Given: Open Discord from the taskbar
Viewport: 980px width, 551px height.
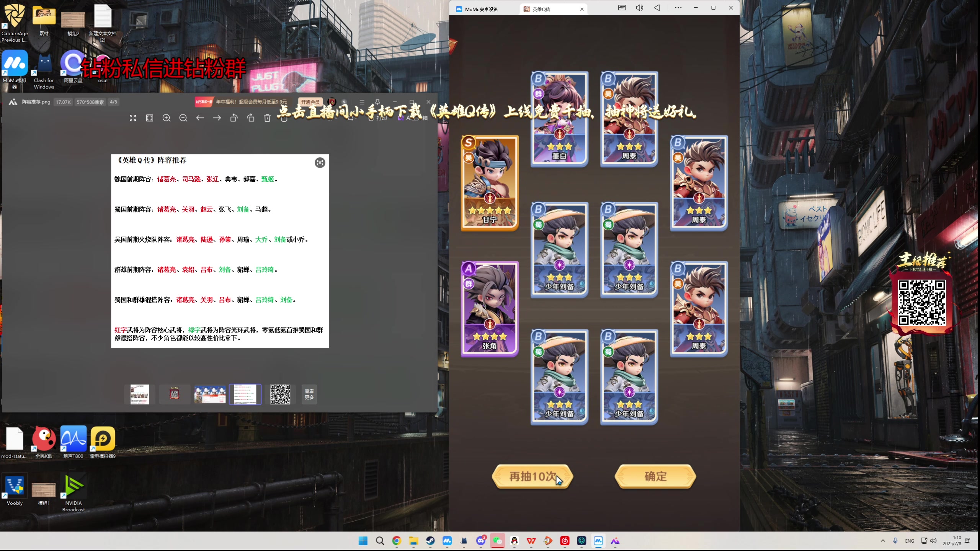Looking at the screenshot, I should tap(481, 541).
